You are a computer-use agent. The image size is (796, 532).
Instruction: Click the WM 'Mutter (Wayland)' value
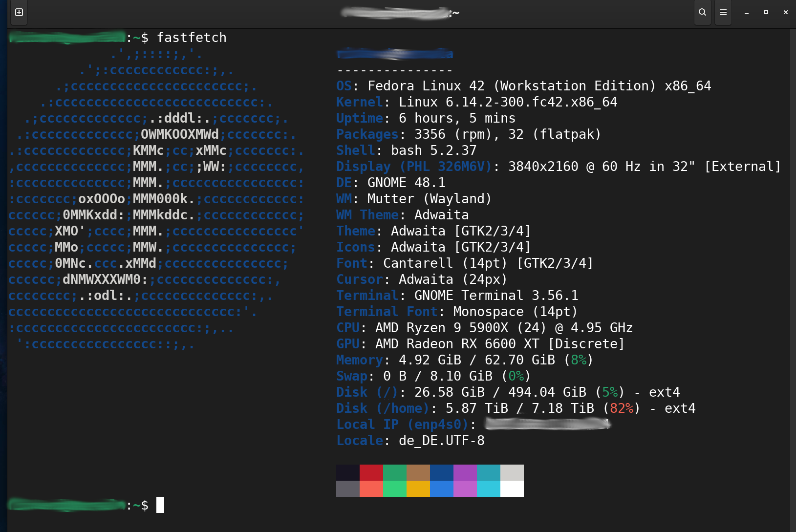[430, 199]
